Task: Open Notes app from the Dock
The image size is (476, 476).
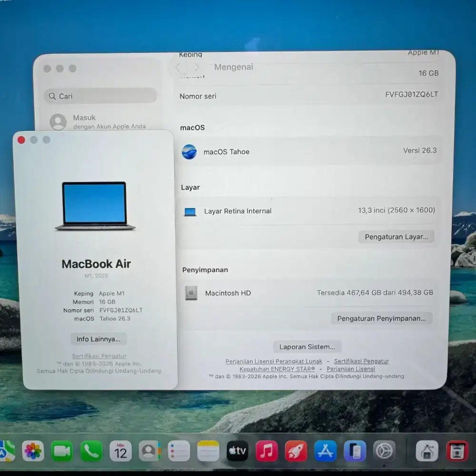Action: pyautogui.click(x=208, y=450)
